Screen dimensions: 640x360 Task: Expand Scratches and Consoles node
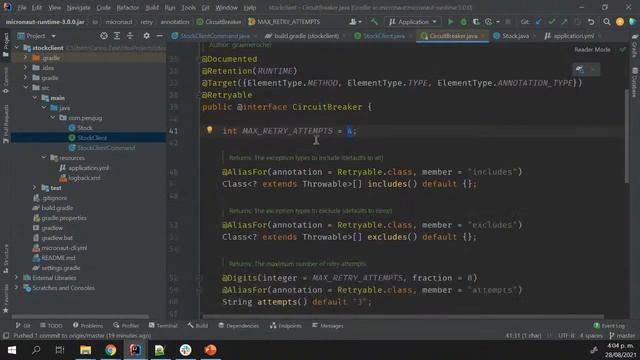point(17,288)
